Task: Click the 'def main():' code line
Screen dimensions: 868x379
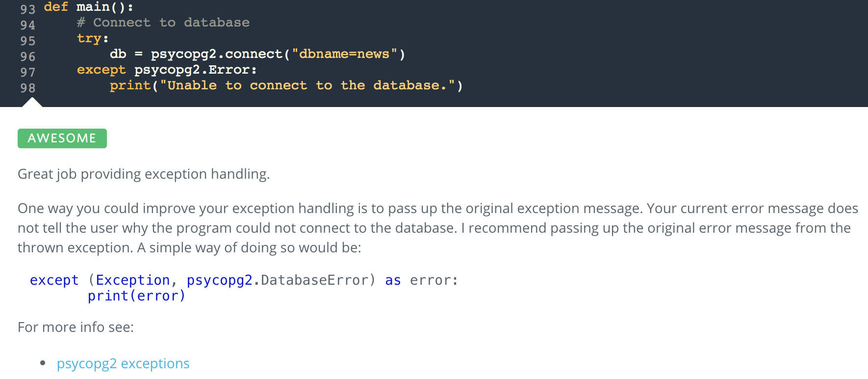Action: pyautogui.click(x=89, y=7)
